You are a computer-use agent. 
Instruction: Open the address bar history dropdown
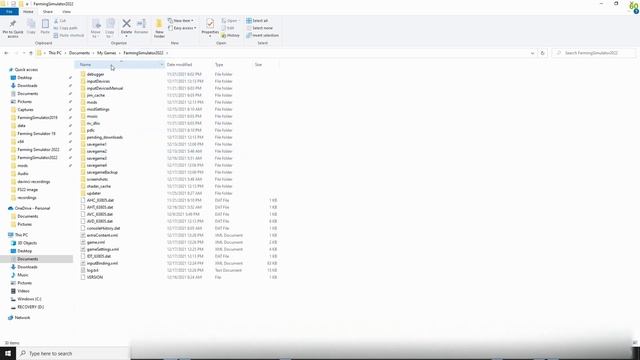pos(532,53)
